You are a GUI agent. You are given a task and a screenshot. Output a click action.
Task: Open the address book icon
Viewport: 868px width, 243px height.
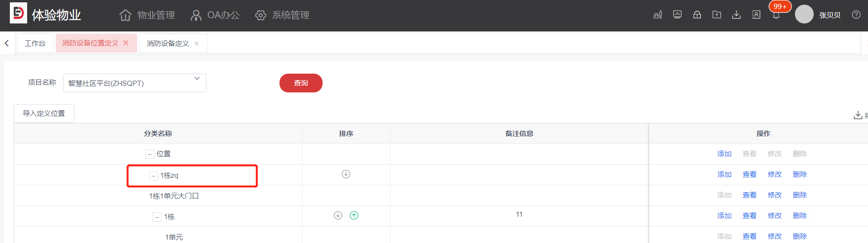click(756, 15)
